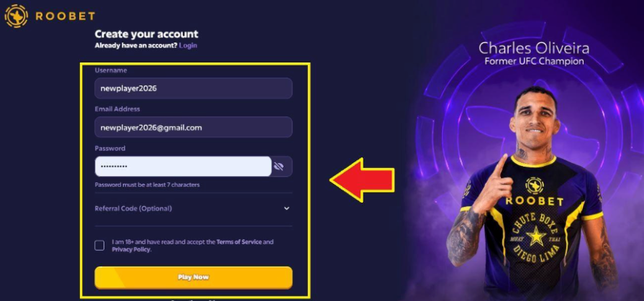Select the Password input field

click(x=183, y=166)
